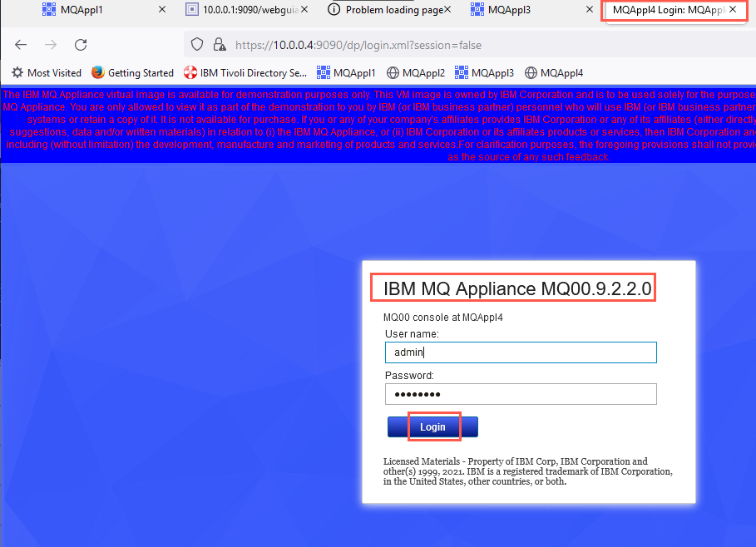Reload the current page
This screenshot has width=756, height=547.
pos(81,45)
